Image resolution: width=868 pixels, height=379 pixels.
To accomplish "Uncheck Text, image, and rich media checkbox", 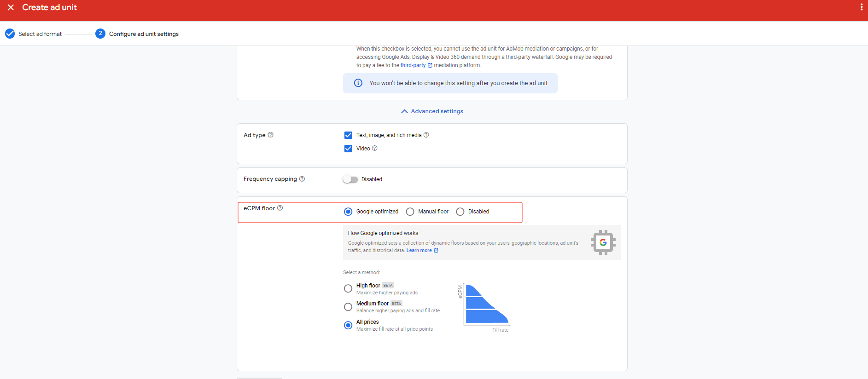I will (348, 135).
